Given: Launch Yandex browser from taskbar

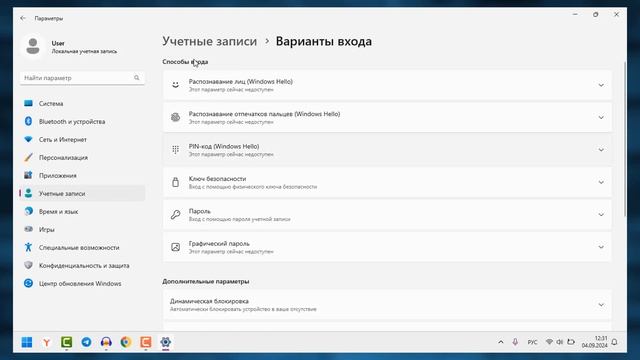Looking at the screenshot, I should point(47,342).
